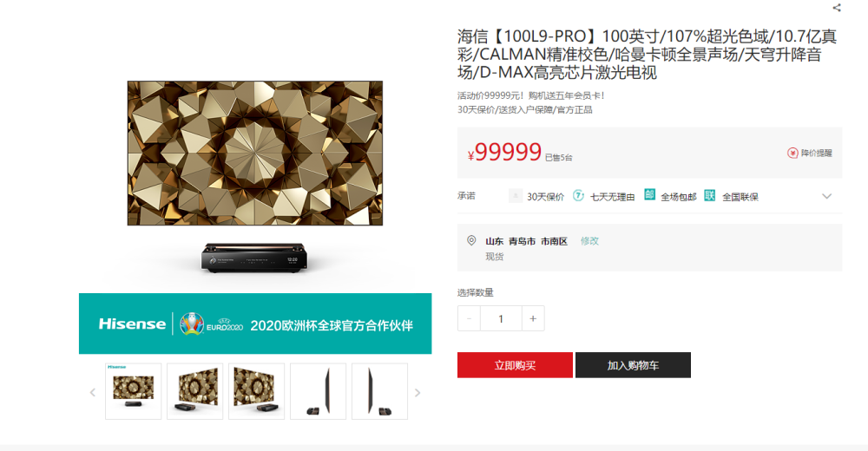The image size is (868, 451).
Task: Click 立即购买 buy now button
Action: coord(515,365)
